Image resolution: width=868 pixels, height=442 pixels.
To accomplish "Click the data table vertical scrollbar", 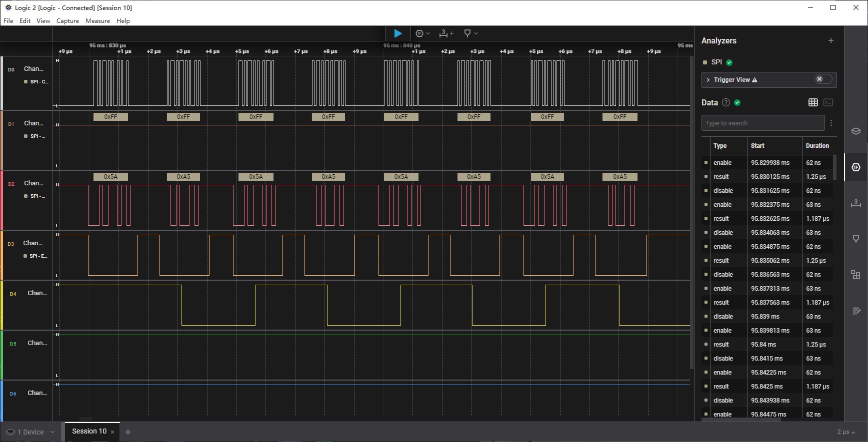I will 834,167.
